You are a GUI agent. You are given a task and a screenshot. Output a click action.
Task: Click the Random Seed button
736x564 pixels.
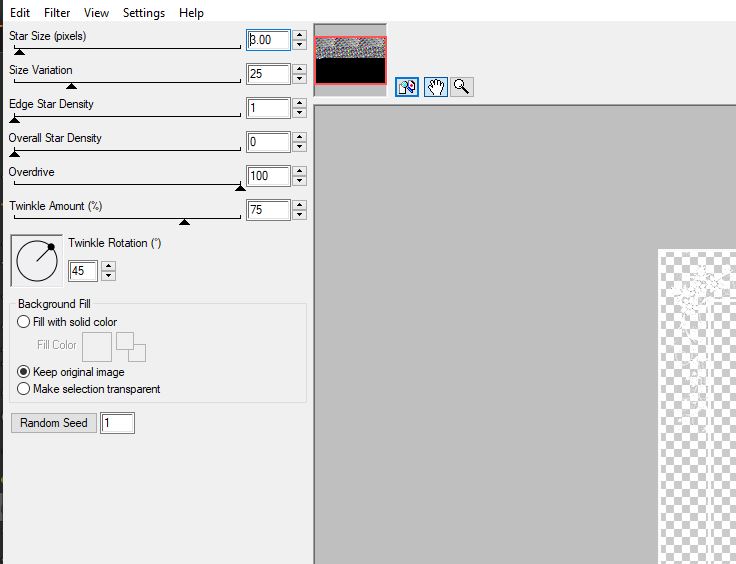pyautogui.click(x=54, y=423)
